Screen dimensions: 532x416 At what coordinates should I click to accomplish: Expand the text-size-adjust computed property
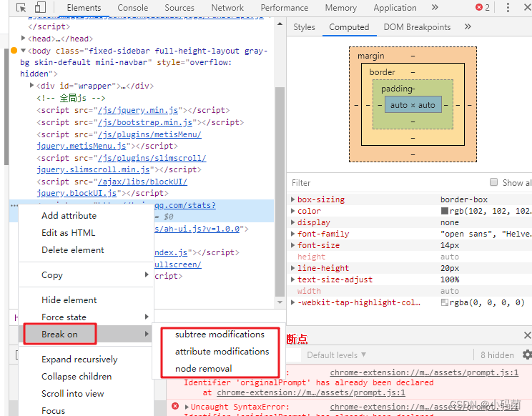click(x=292, y=279)
